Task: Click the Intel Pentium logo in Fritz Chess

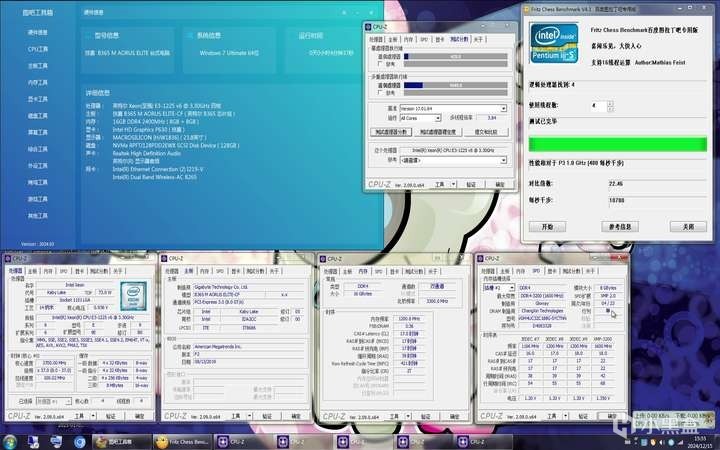Action: (x=554, y=43)
